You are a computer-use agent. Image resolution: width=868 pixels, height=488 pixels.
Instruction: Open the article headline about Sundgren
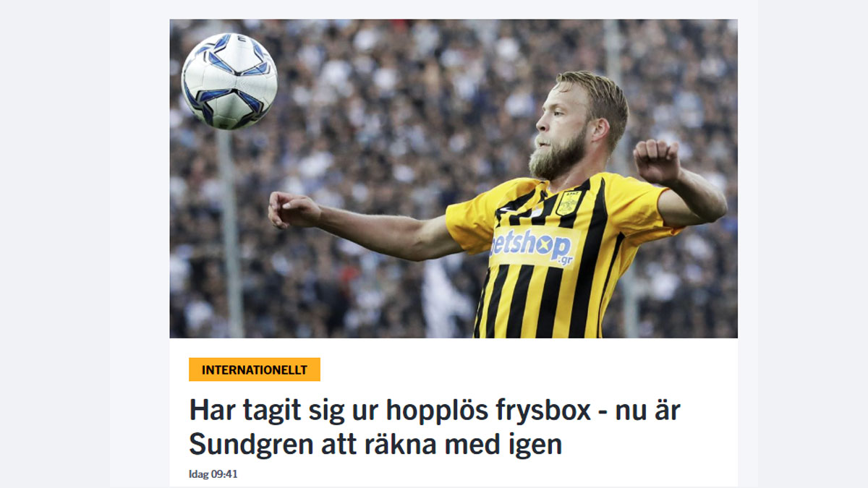pos(435,427)
